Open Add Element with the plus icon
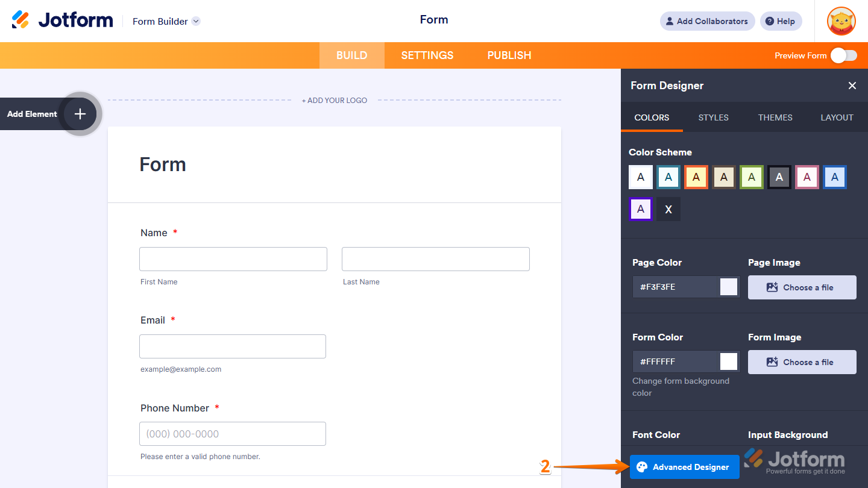 click(x=80, y=114)
